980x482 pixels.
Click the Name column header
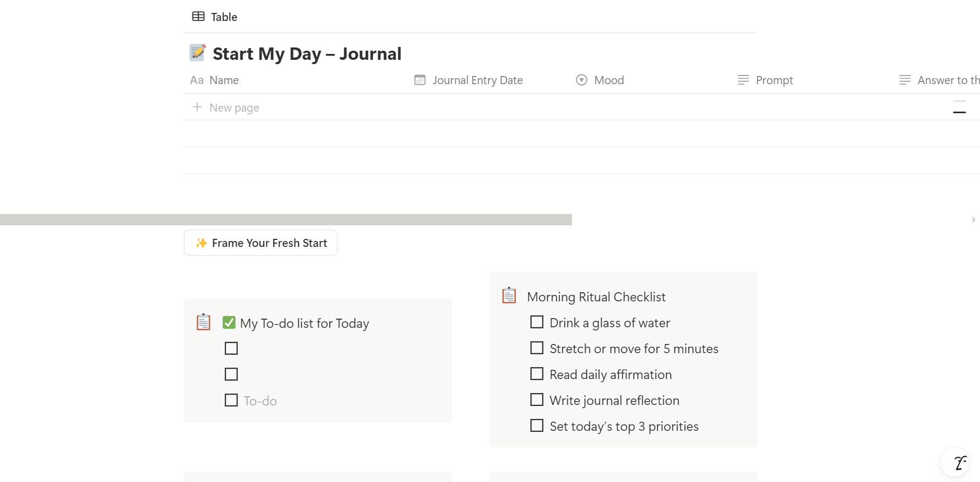click(x=224, y=80)
